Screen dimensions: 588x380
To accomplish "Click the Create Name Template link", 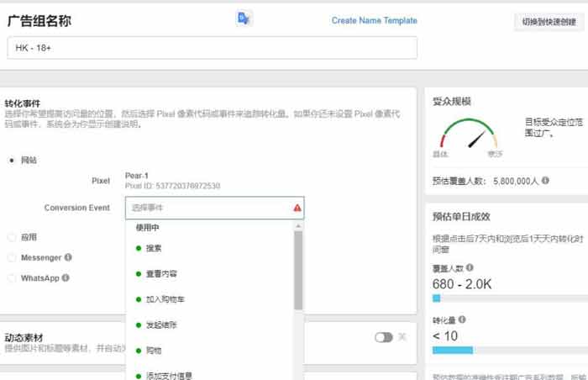I will pos(374,21).
